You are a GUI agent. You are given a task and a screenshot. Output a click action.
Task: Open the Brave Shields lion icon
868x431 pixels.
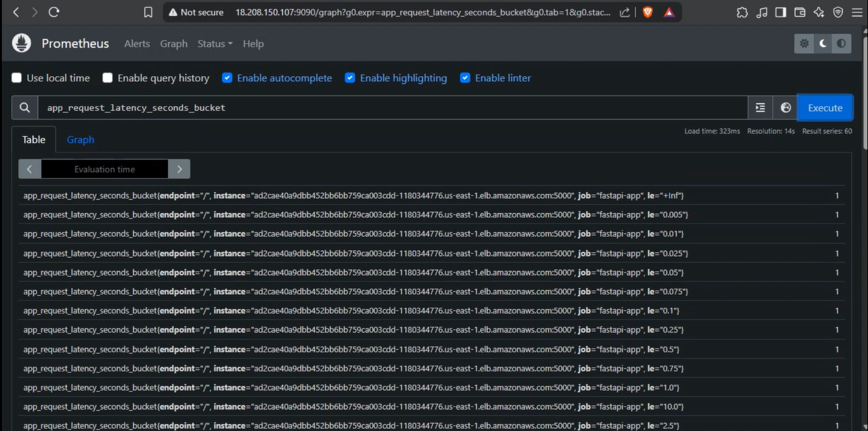tap(647, 12)
